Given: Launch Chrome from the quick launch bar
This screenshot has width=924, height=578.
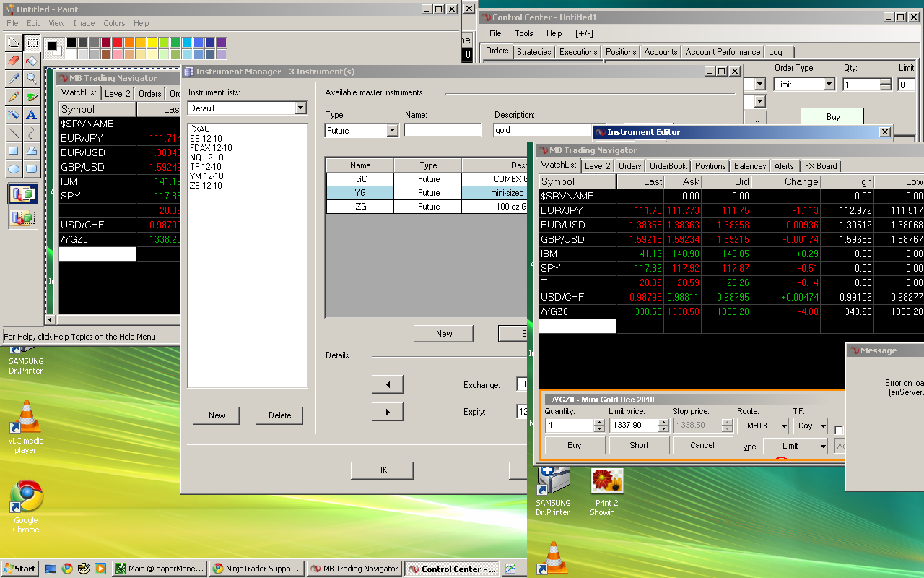Looking at the screenshot, I should [x=67, y=569].
